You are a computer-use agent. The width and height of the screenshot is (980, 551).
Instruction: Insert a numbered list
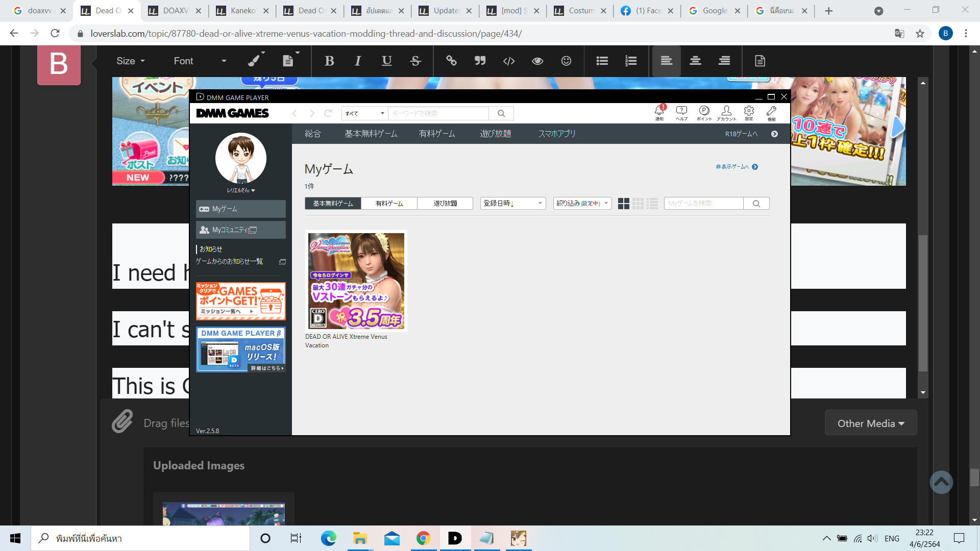click(x=631, y=61)
